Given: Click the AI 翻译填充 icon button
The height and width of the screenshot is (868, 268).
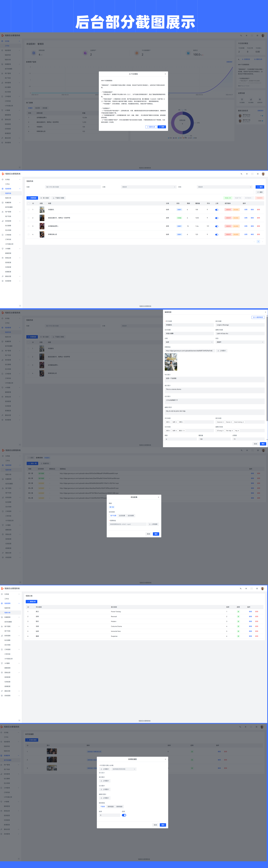Looking at the screenshot, I should pos(258,317).
